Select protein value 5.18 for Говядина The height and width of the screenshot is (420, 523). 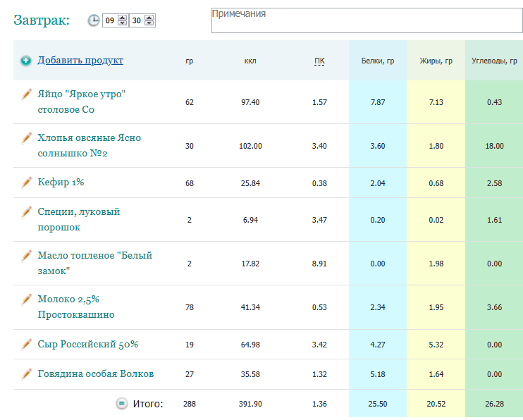[378, 374]
